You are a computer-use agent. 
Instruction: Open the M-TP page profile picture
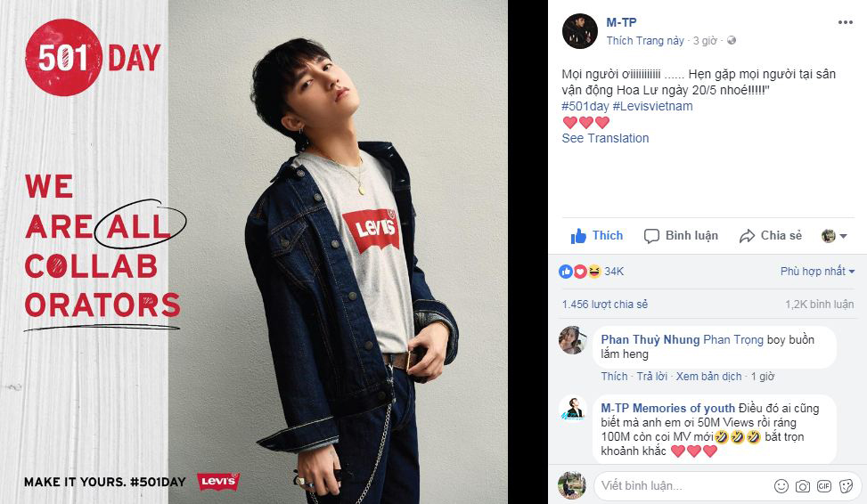pos(579,31)
